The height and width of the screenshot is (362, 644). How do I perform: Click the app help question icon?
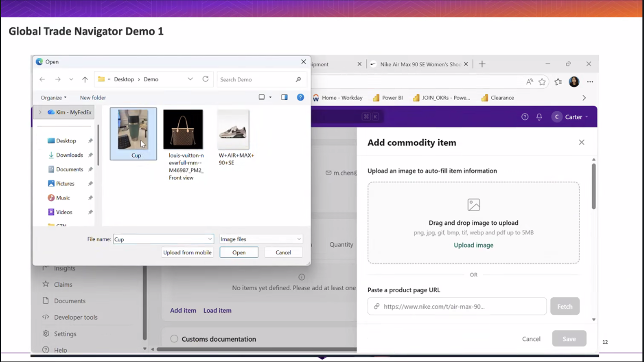point(525,117)
